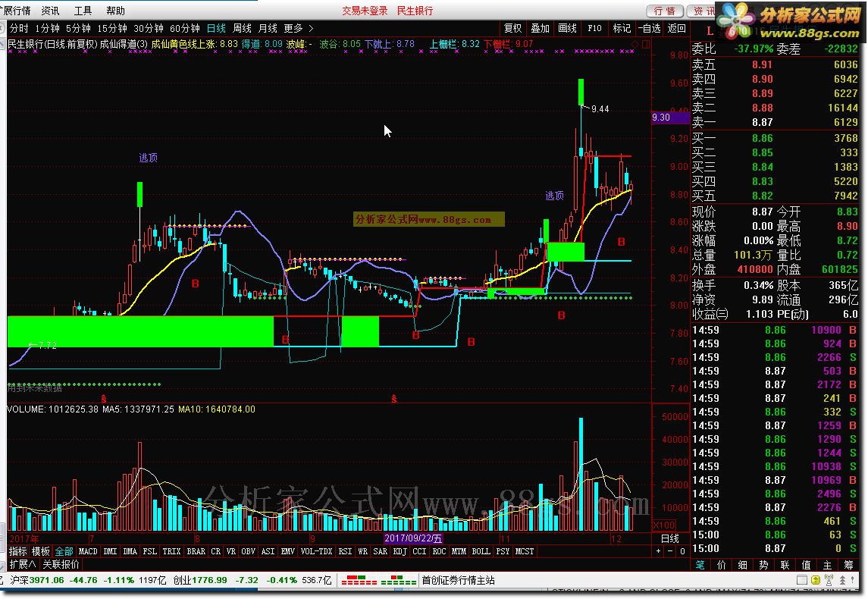Select the 全部 indicators tab
Image resolution: width=868 pixels, height=599 pixels.
click(x=64, y=551)
